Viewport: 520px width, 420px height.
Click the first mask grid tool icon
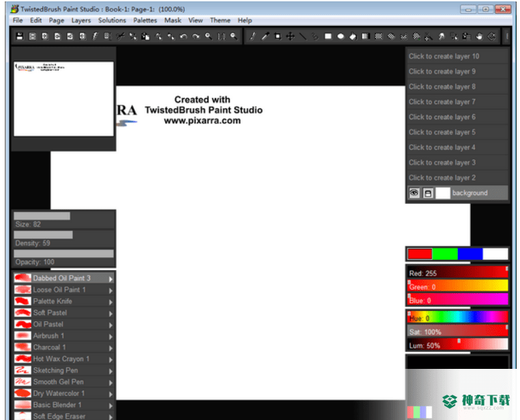click(378, 36)
